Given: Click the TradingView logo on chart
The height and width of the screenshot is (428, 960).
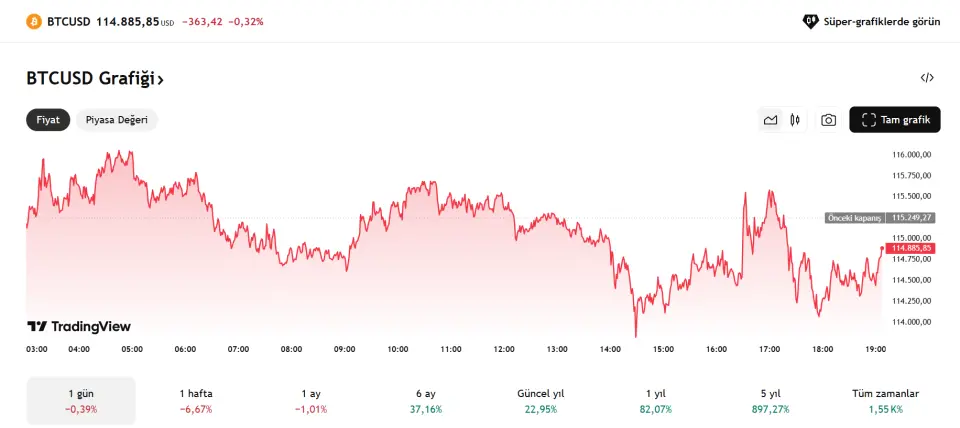Looking at the screenshot, I should coord(79,326).
